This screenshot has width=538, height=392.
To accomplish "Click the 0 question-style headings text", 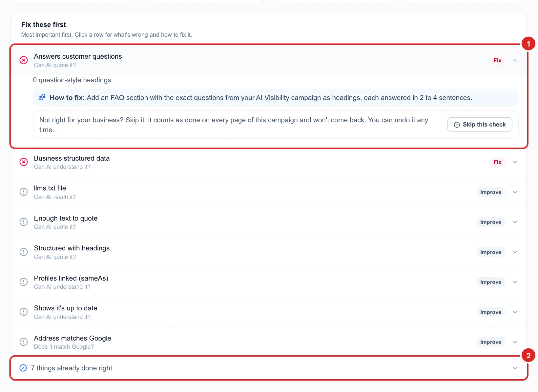I will click(73, 80).
